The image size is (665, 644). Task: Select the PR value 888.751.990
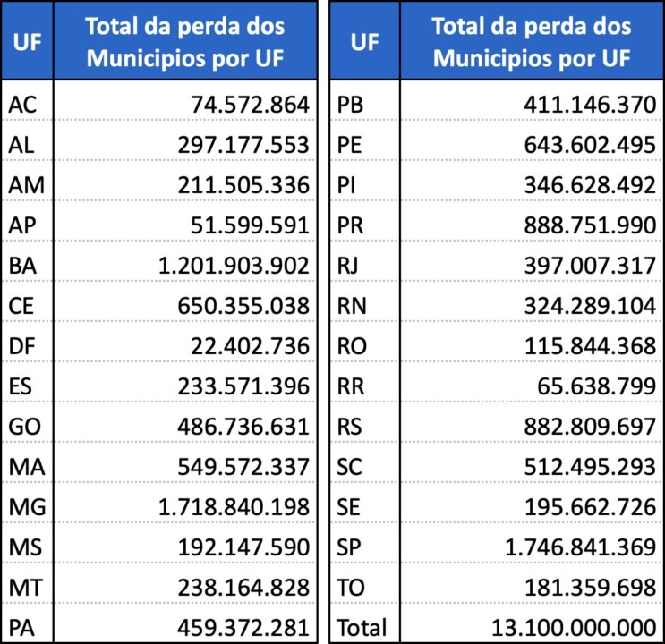[591, 225]
